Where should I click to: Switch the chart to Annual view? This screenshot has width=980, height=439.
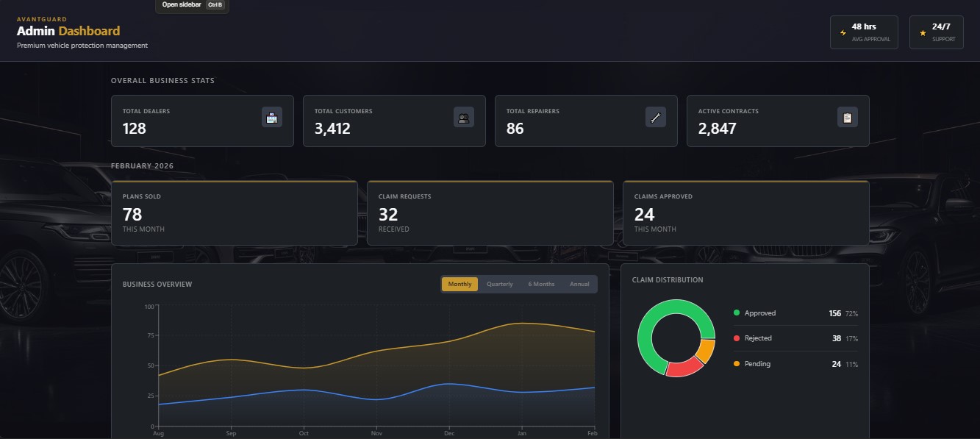coord(579,284)
